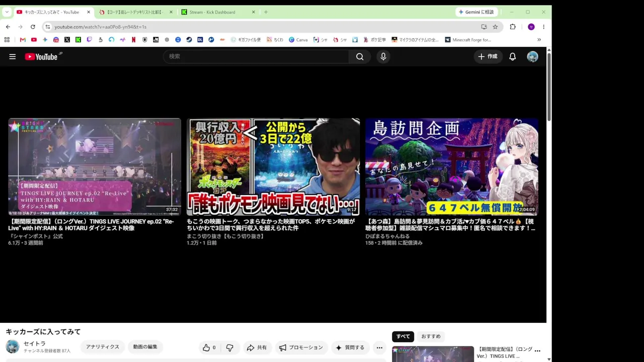This screenshot has width=644, height=362.
Task: Open YouTube bookmark icon
Action: click(34, 40)
